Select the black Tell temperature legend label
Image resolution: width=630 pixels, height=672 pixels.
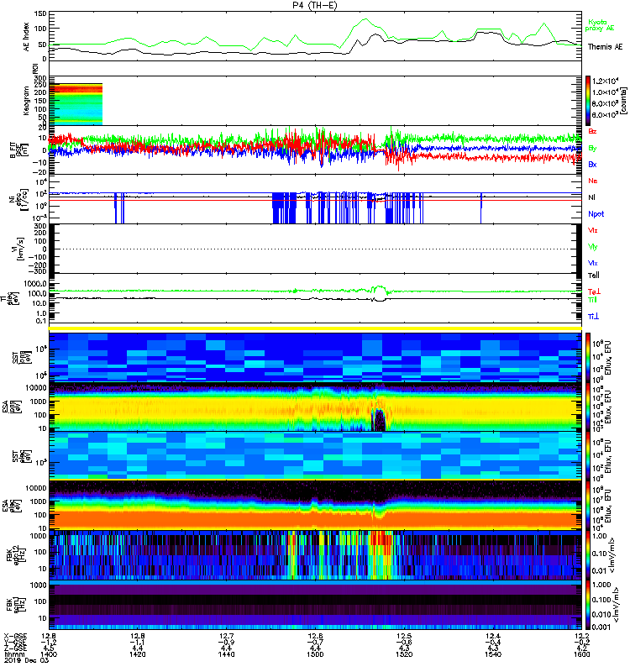point(594,276)
